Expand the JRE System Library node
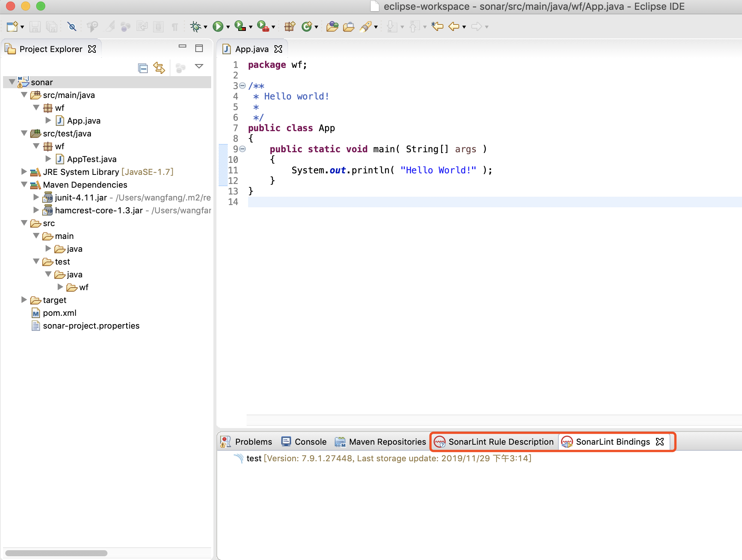Image resolution: width=742 pixels, height=560 pixels. 24,171
